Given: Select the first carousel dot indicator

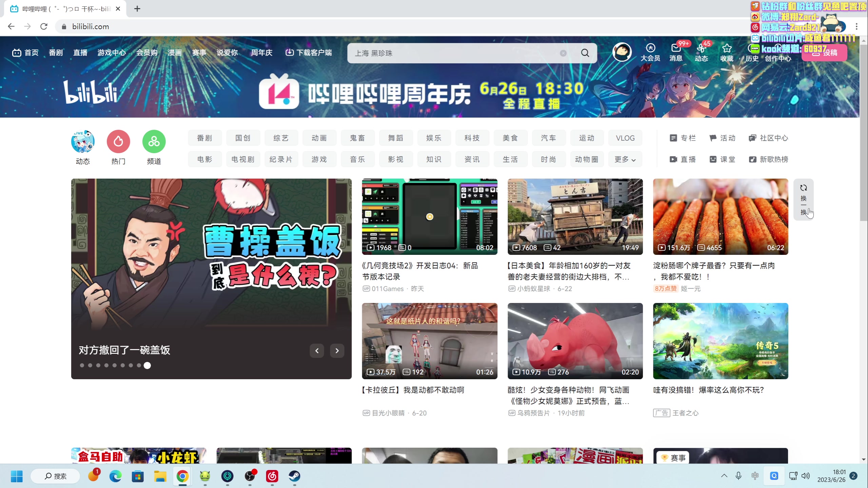Looking at the screenshot, I should click(x=82, y=365).
